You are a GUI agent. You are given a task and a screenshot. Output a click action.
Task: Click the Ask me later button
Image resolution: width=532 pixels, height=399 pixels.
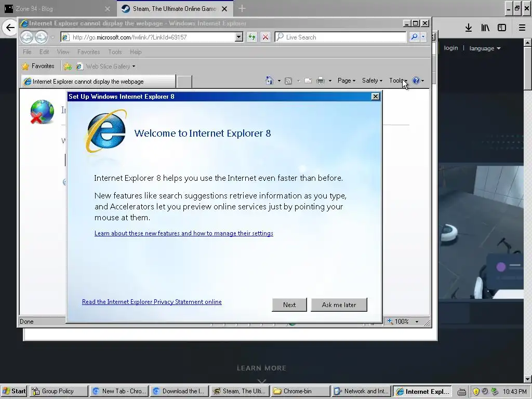pos(339,304)
